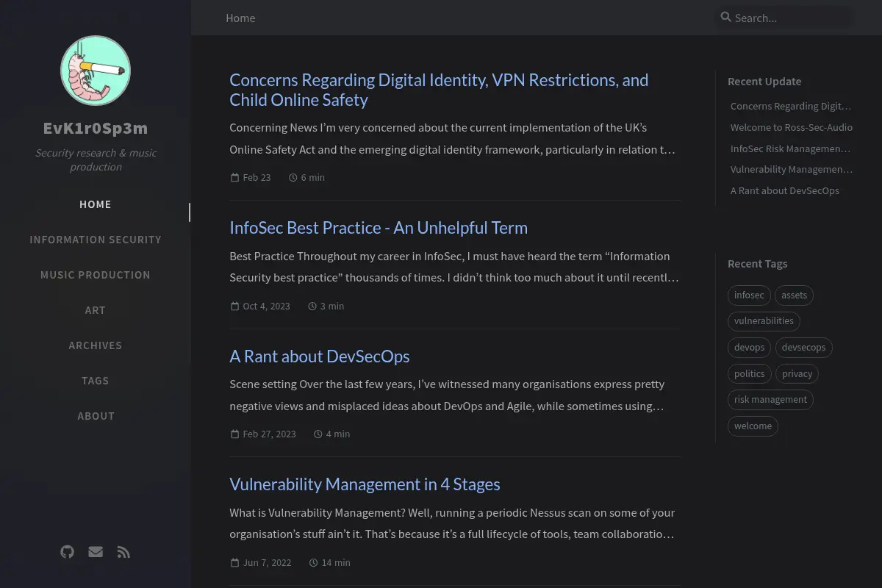Click the email envelope icon
Viewport: 882px width, 588px height.
tap(96, 552)
